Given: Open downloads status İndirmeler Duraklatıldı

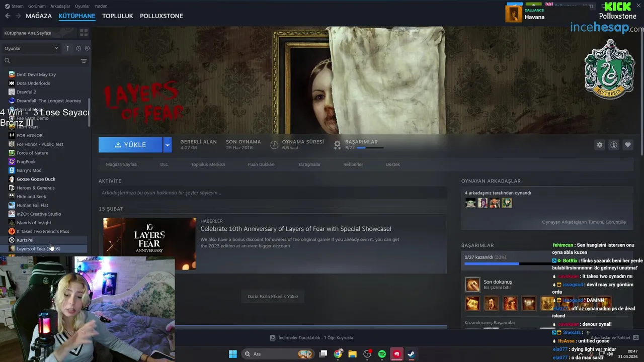Looking at the screenshot, I should coord(311,338).
